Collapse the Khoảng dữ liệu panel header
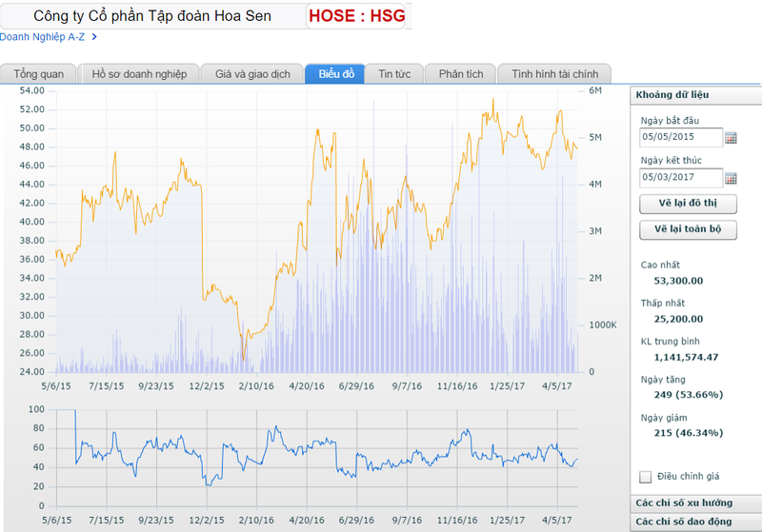The height and width of the screenshot is (532, 762). 695,94
